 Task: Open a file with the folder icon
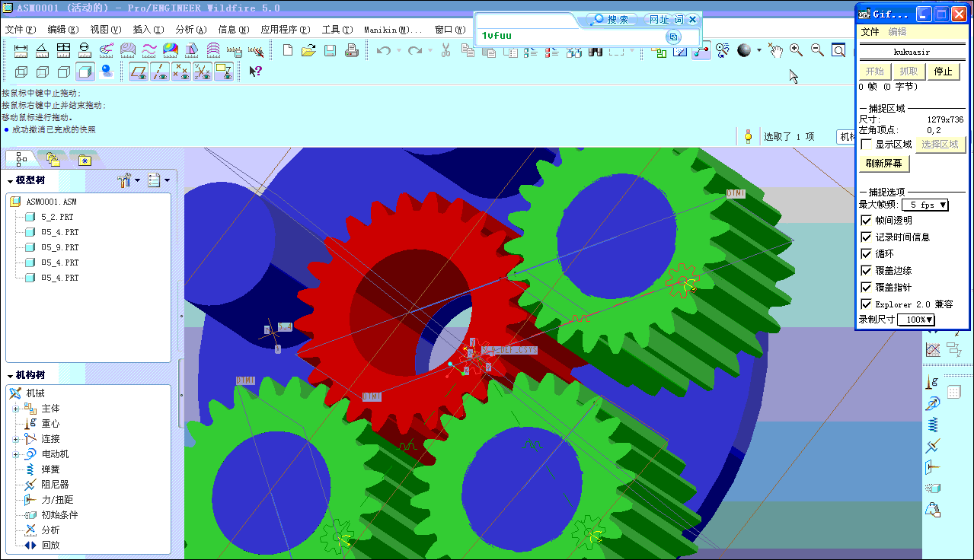point(308,50)
